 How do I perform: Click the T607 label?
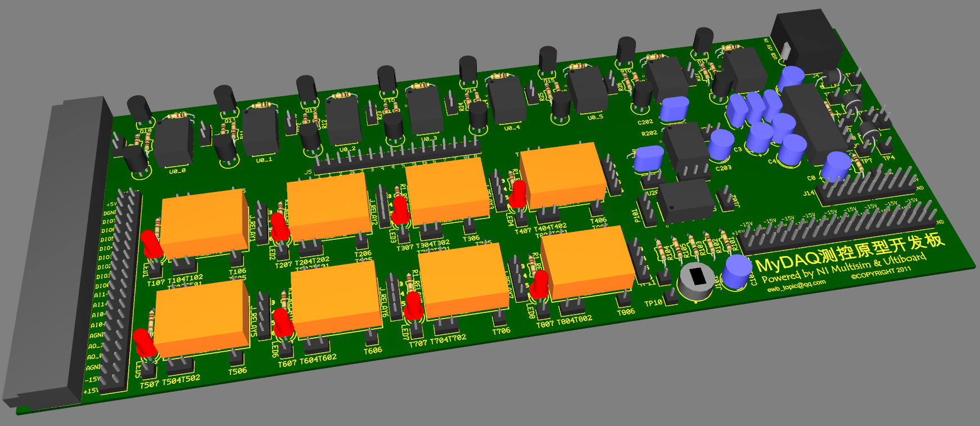287,364
